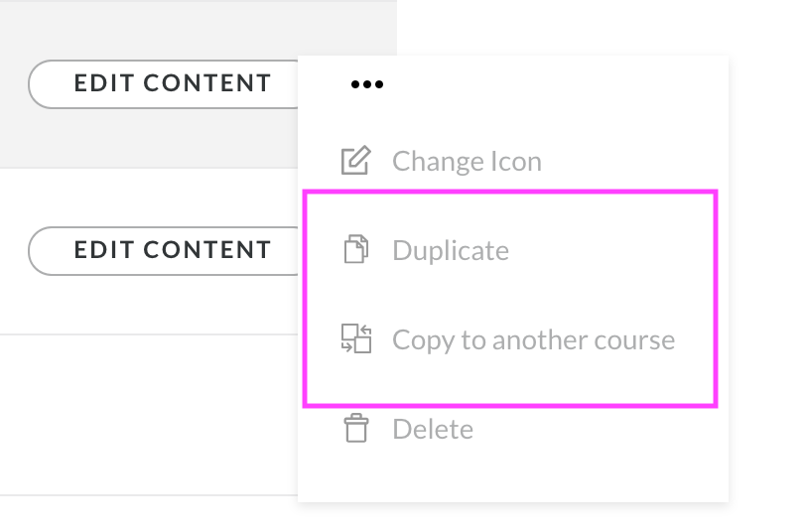This screenshot has width=806, height=532.
Task: Remove the item using the Delete option
Action: [x=433, y=429]
